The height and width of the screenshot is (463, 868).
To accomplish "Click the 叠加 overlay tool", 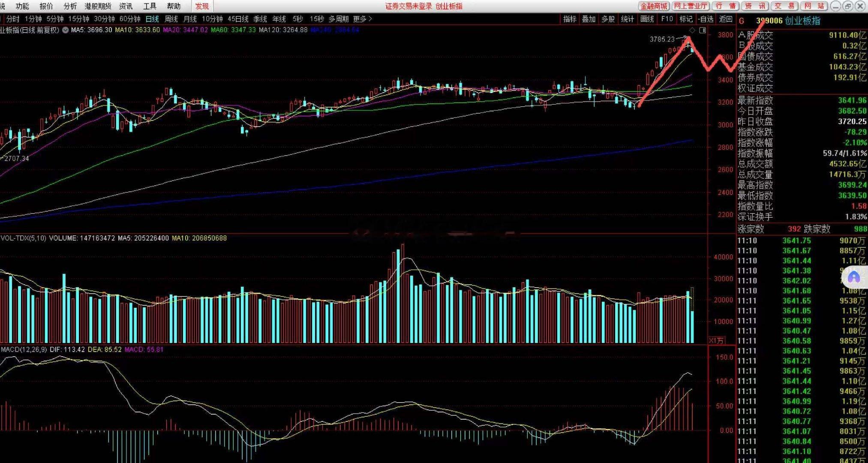I will click(x=589, y=19).
